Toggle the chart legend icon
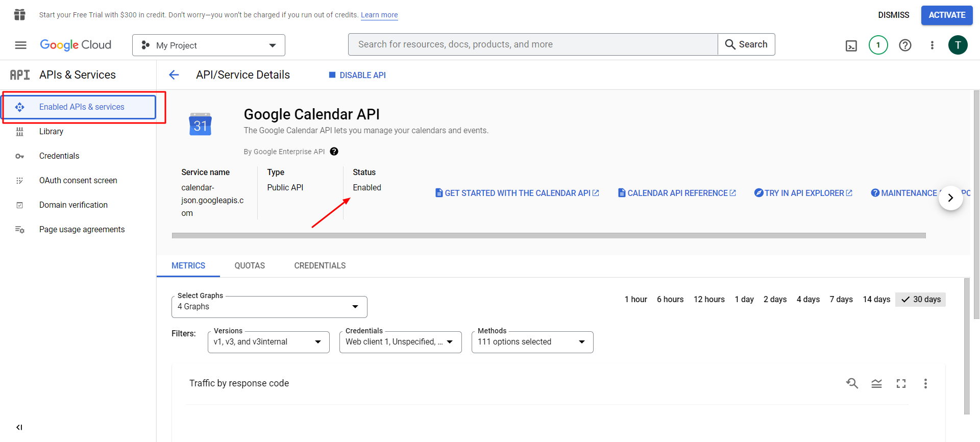 point(876,383)
